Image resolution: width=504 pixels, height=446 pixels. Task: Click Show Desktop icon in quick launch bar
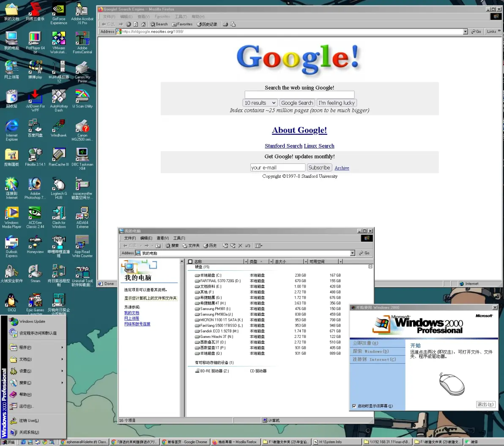tap(30, 442)
